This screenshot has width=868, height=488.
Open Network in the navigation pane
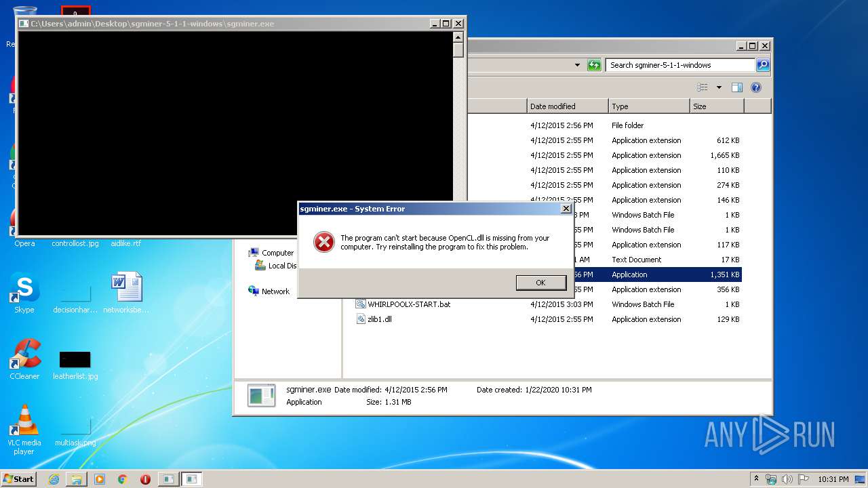coord(269,291)
